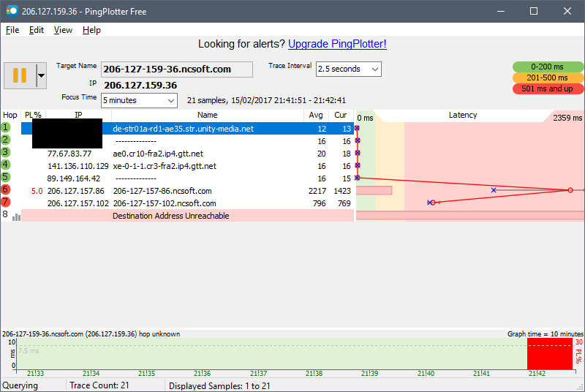The width and height of the screenshot is (585, 392).
Task: Select the Destination Address Unreachable row
Action: [188, 216]
